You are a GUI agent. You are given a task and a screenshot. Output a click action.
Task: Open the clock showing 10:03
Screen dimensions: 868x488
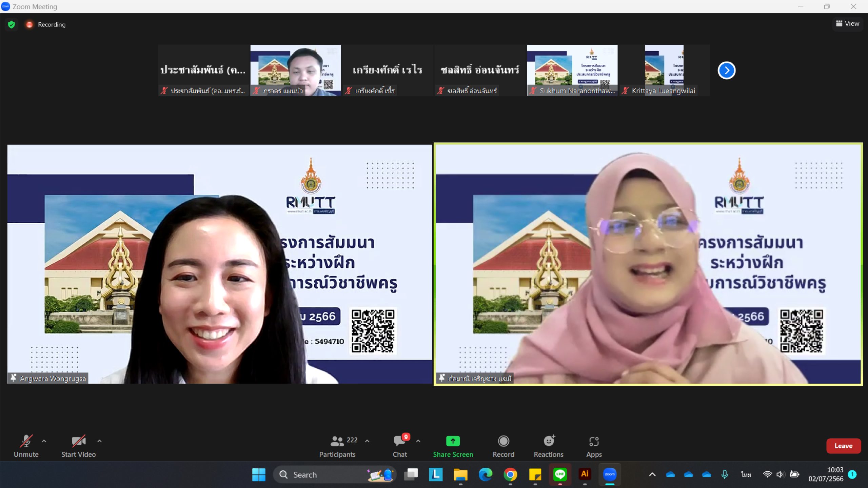point(826,474)
